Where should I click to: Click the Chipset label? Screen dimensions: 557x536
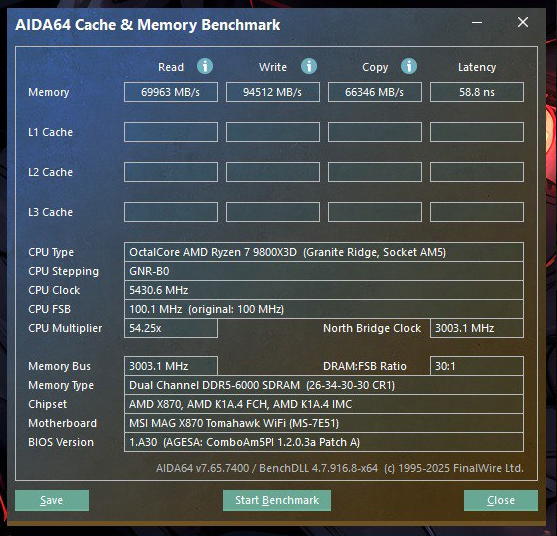(47, 405)
